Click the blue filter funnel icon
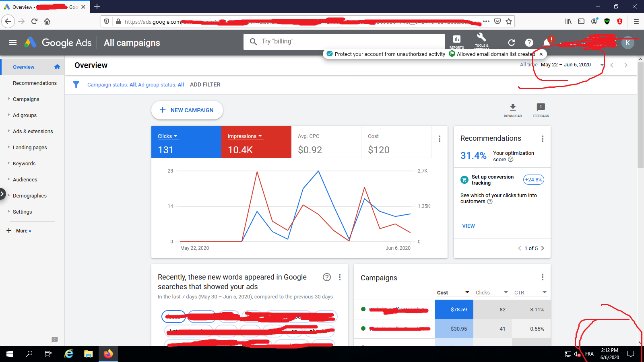644x362 pixels. [76, 84]
